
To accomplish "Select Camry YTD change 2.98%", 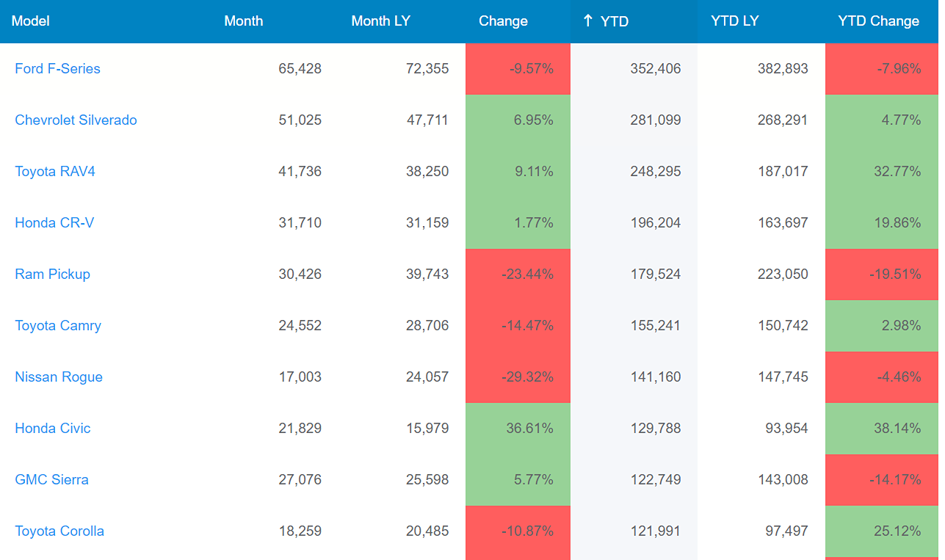I will (882, 326).
